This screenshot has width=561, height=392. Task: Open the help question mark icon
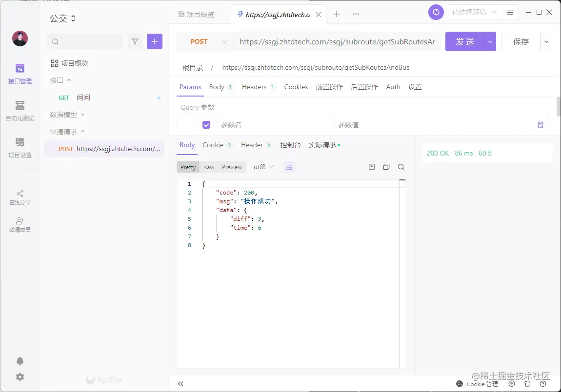pos(543,384)
